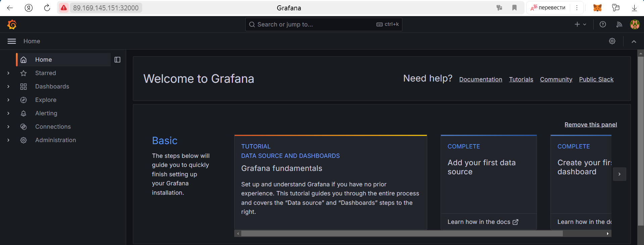This screenshot has height=245, width=644.
Task: Expand the Alerting section
Action: 8,113
